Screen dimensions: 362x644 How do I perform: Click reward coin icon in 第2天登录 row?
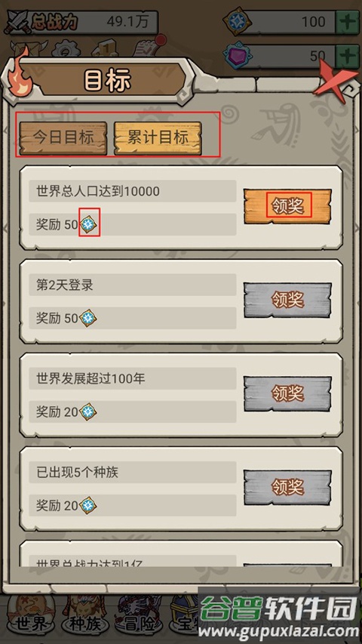(x=87, y=318)
